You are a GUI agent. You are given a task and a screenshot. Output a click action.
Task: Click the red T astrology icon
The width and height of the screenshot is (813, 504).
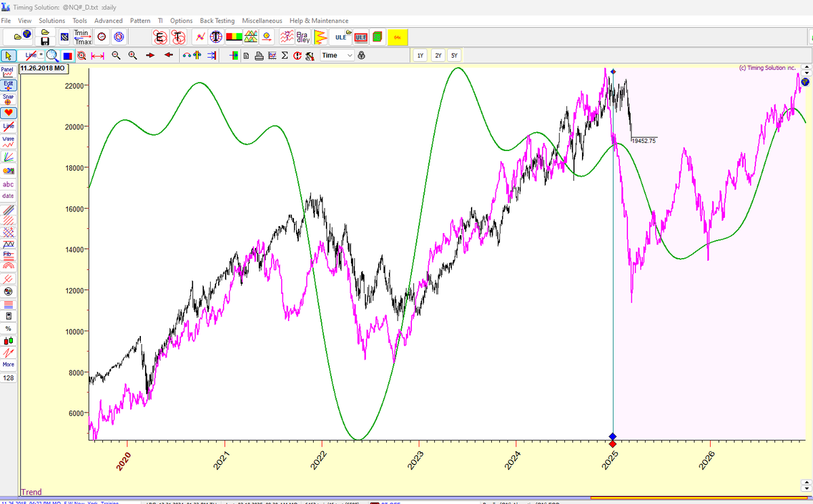tap(178, 37)
